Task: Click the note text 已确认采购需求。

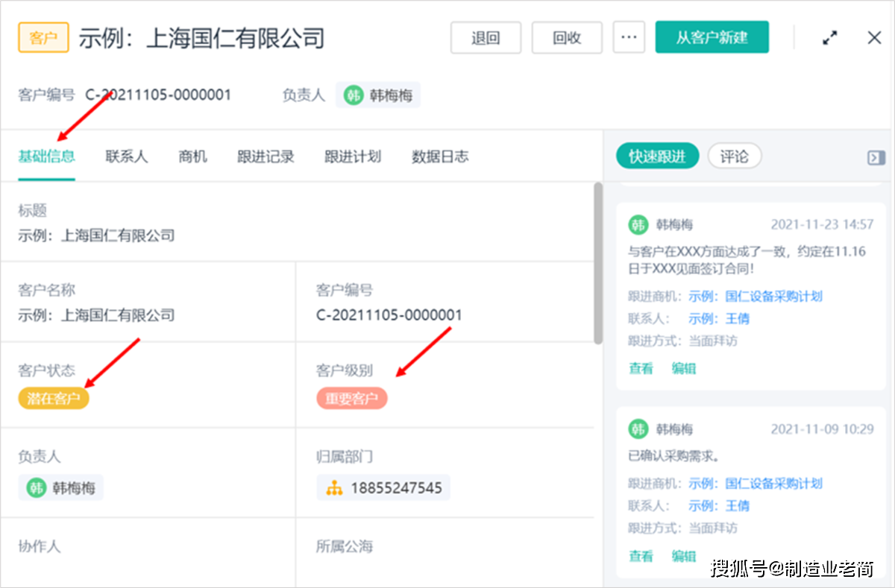Action: pos(673,455)
